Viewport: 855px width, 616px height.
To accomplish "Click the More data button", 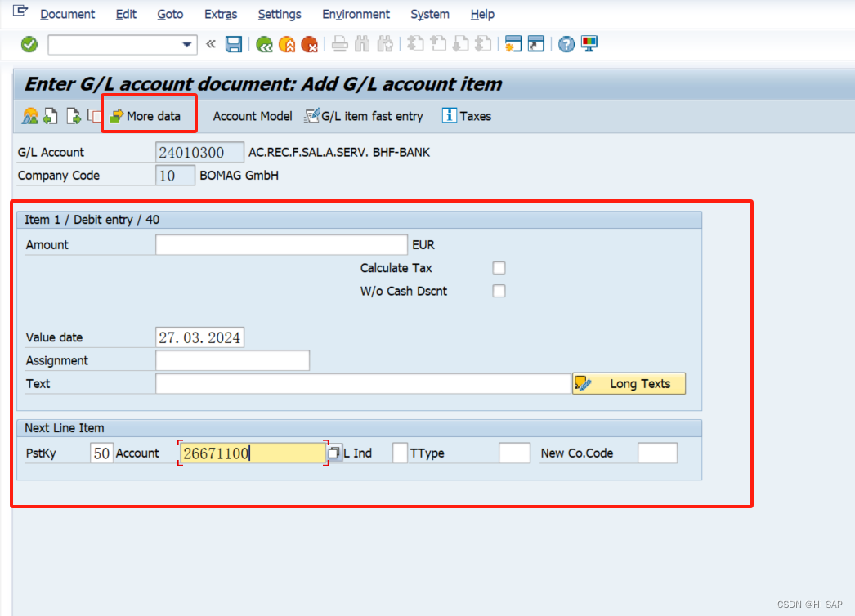I will coord(149,115).
